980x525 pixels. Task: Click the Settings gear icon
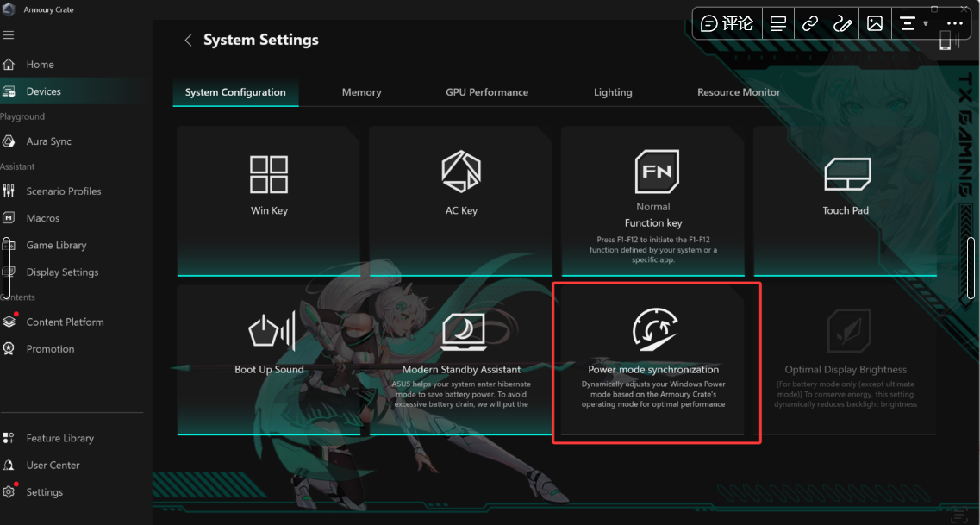(x=8, y=492)
